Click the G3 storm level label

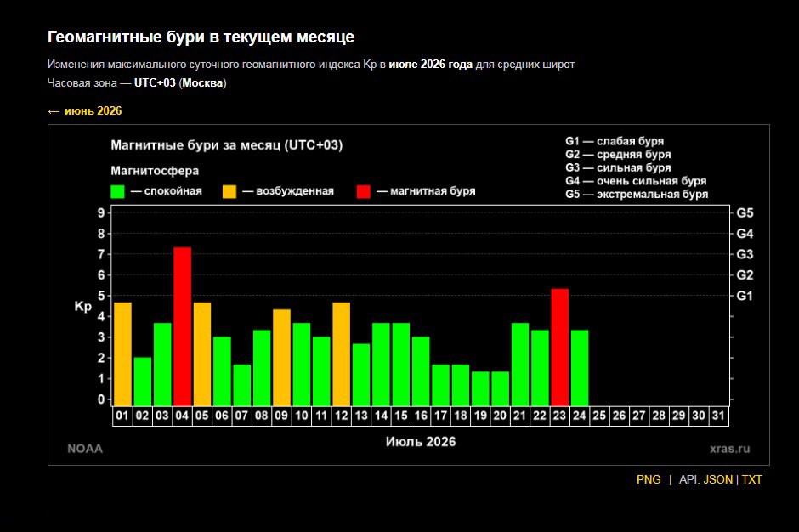745,254
